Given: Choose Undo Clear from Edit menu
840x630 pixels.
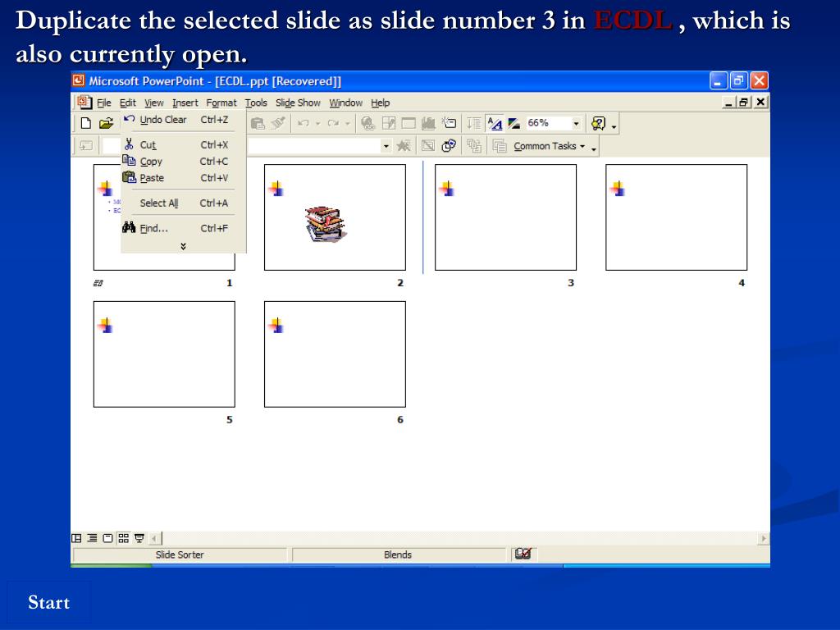Looking at the screenshot, I should pyautogui.click(x=183, y=120).
